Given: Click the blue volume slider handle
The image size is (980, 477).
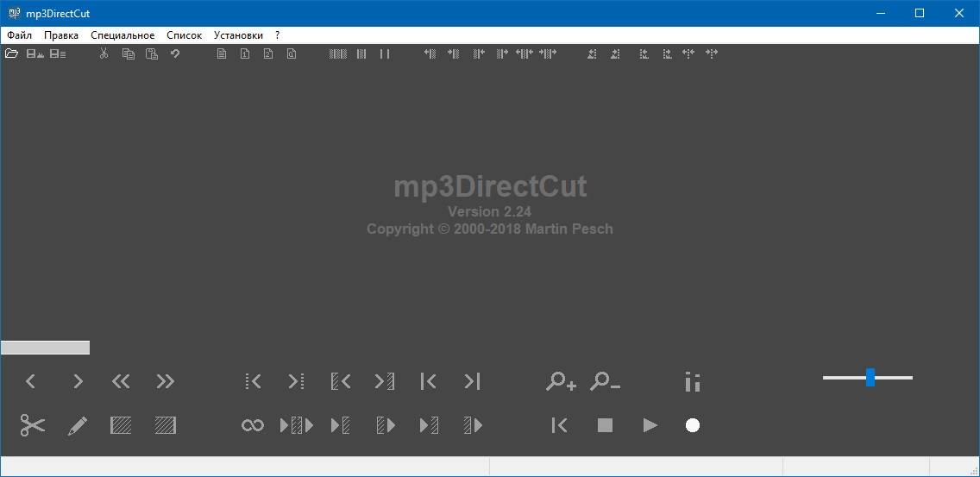Looking at the screenshot, I should point(870,377).
